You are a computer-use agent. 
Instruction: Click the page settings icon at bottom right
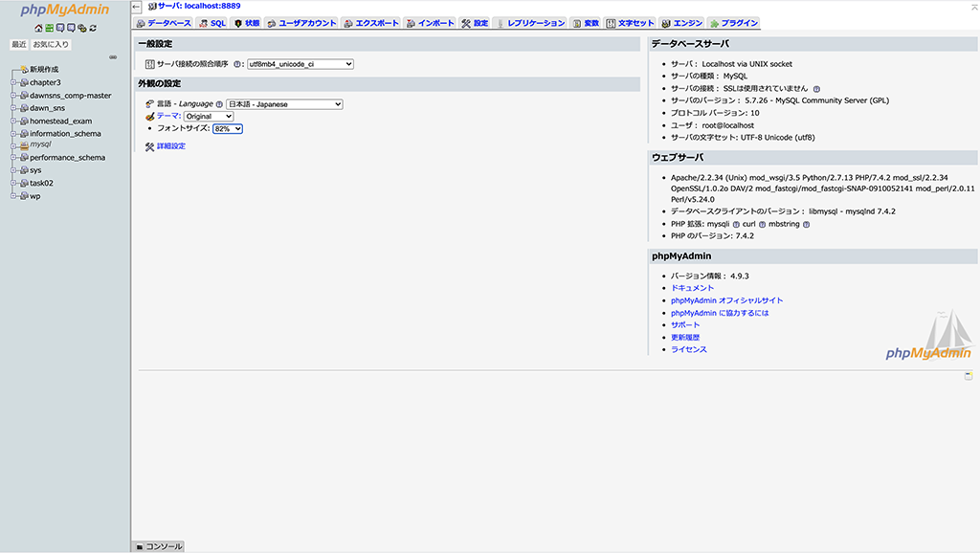pos(969,376)
